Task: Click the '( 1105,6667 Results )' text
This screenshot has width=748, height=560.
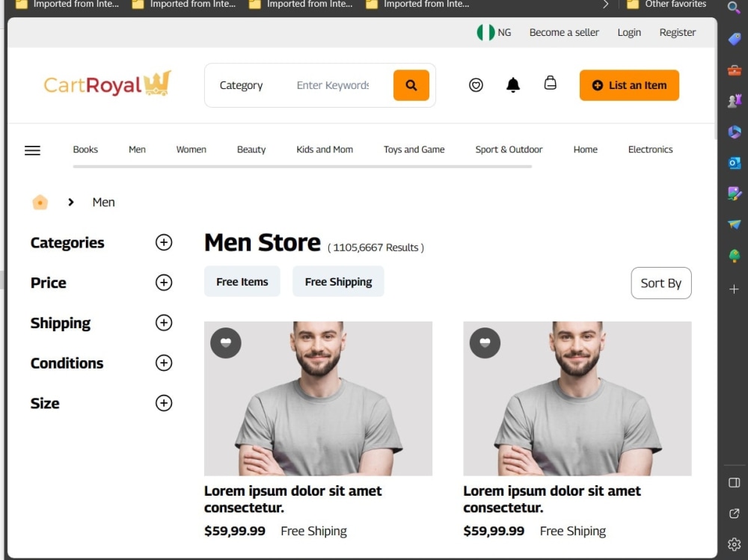Action: click(x=376, y=247)
